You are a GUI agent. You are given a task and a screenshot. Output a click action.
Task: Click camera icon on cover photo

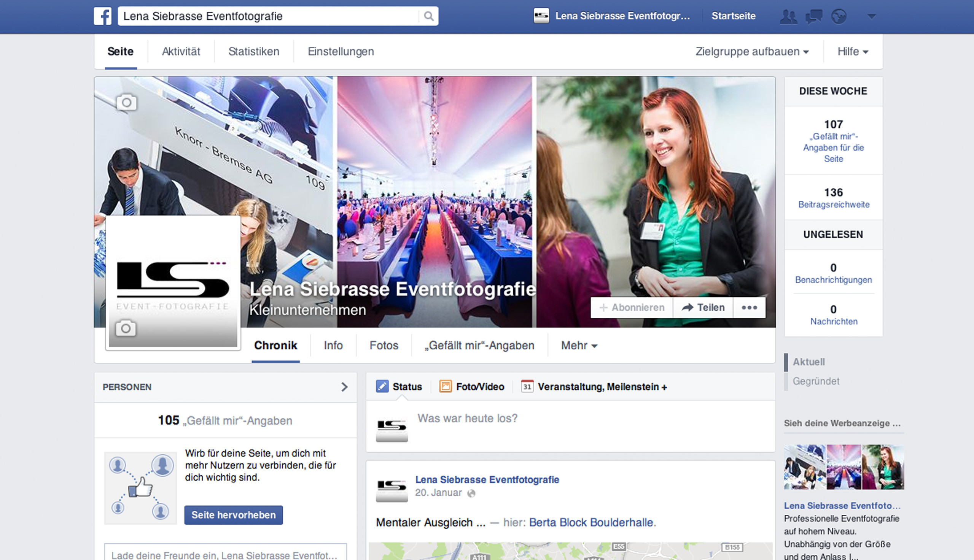(x=127, y=102)
